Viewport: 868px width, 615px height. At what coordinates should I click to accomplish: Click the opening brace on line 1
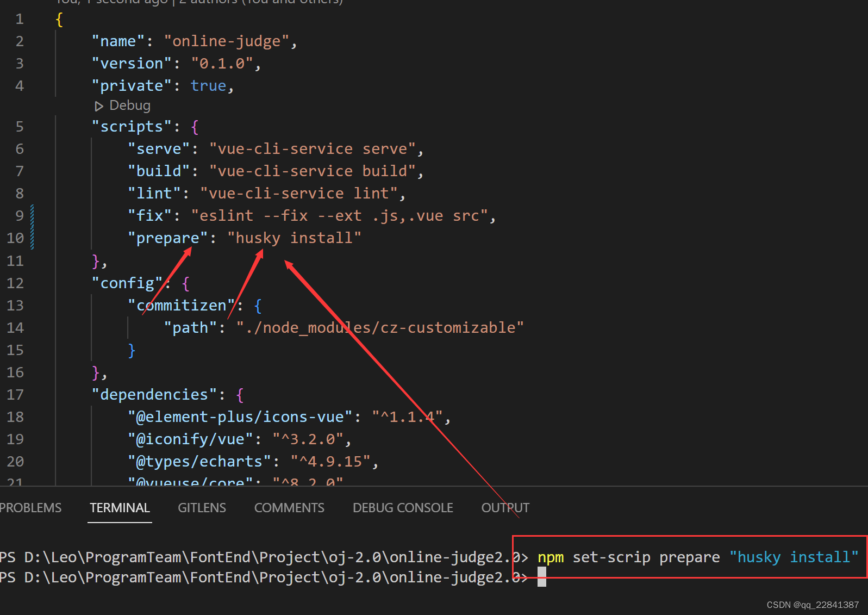point(59,20)
